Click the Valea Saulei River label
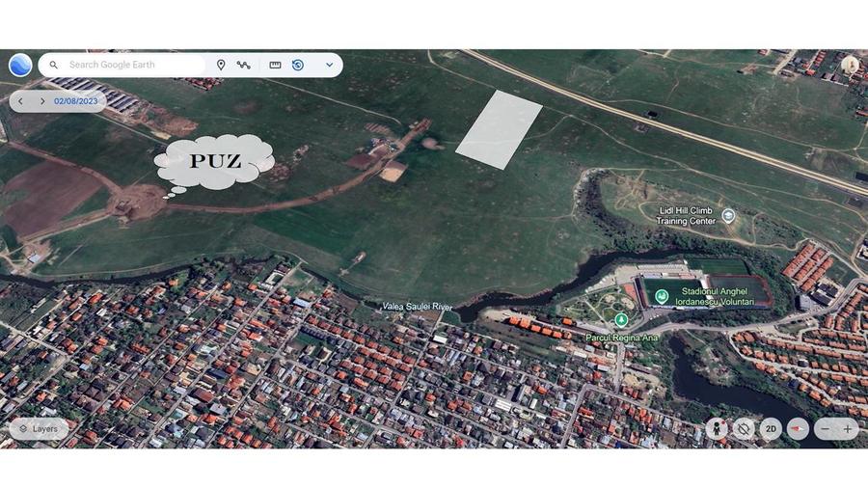 click(417, 306)
